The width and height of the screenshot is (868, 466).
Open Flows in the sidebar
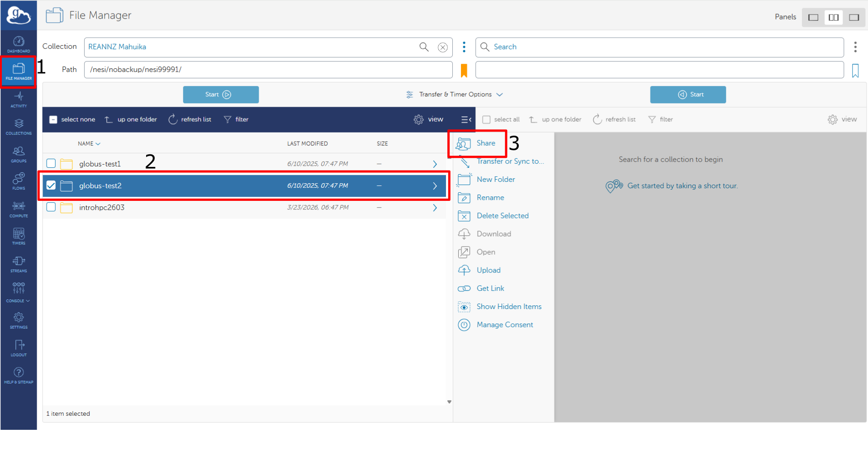click(x=19, y=182)
